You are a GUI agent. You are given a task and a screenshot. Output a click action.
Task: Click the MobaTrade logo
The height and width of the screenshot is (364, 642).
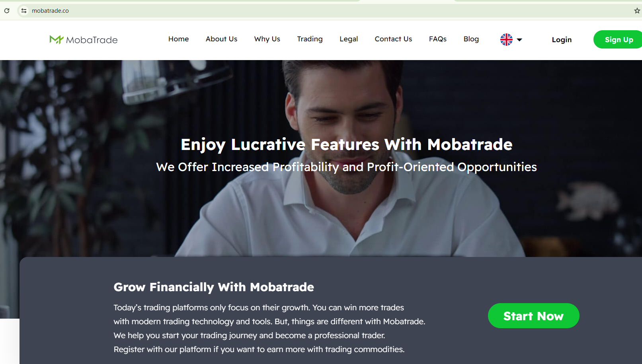pyautogui.click(x=84, y=39)
